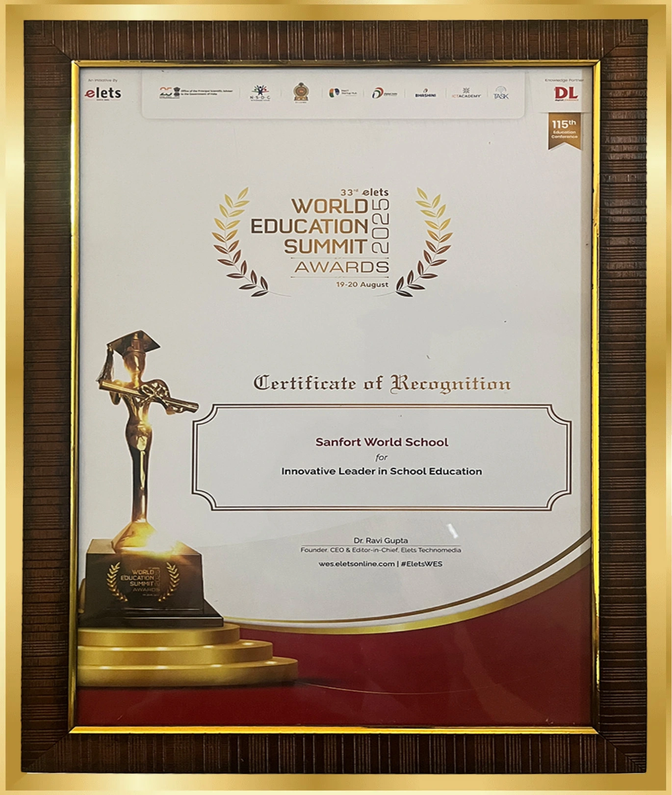Click the Principal Scientific Adviser office logo

[x=196, y=92]
